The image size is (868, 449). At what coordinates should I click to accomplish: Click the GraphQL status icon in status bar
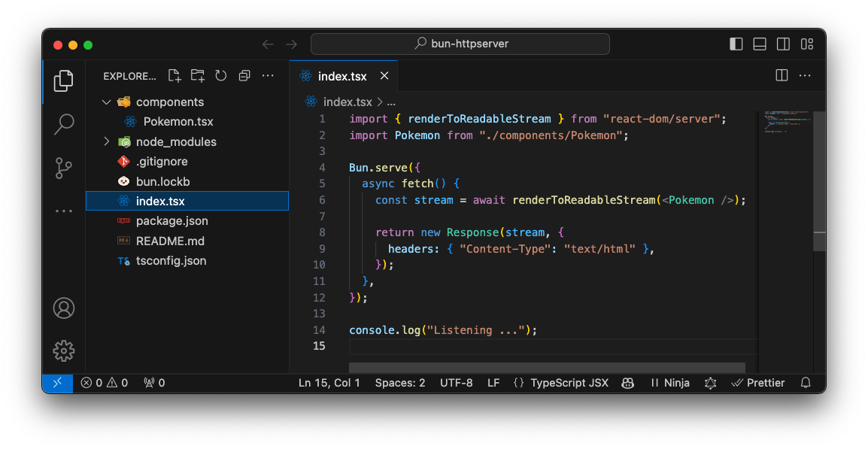tap(710, 383)
